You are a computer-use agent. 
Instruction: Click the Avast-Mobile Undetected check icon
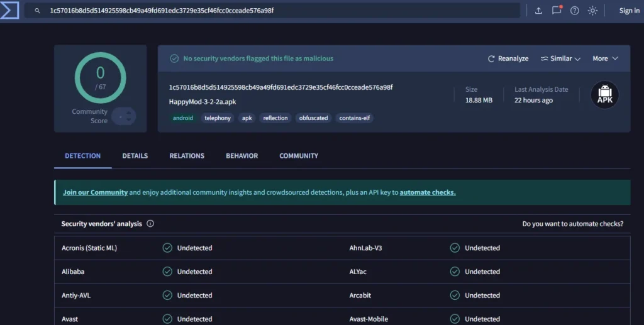click(x=455, y=319)
